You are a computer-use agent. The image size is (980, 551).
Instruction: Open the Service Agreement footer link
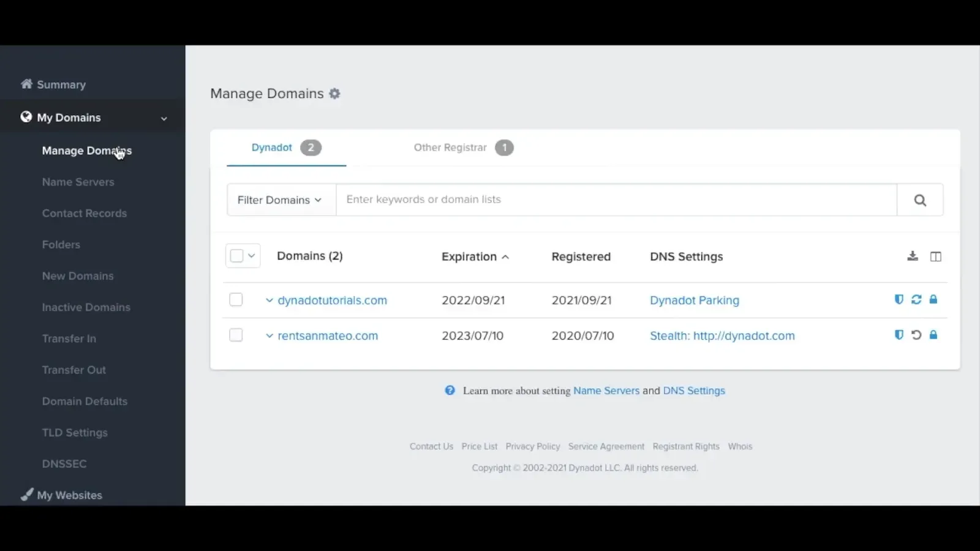coord(606,446)
